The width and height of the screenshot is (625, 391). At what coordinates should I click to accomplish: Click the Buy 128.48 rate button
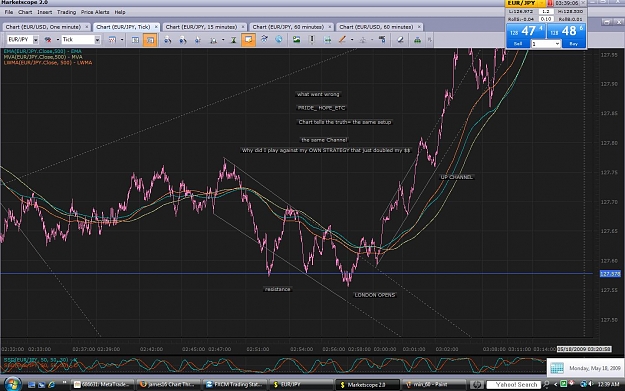pos(566,35)
